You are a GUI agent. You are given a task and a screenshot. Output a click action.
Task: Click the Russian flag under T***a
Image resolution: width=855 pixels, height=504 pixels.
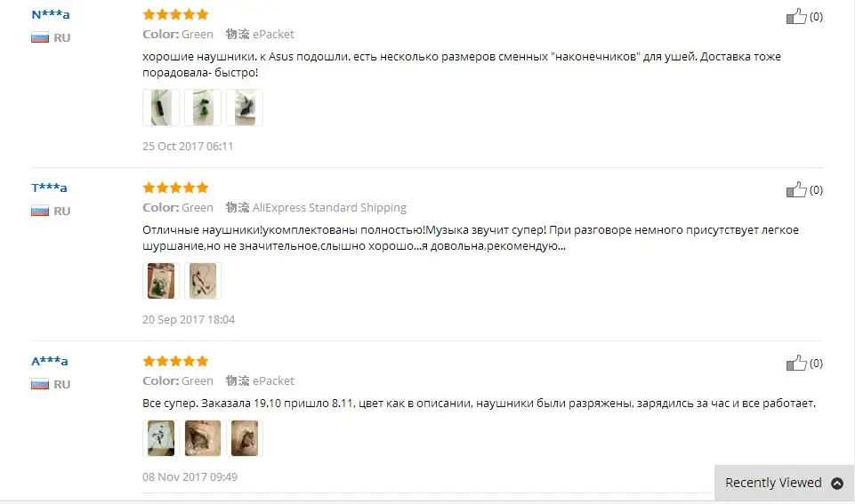[40, 211]
